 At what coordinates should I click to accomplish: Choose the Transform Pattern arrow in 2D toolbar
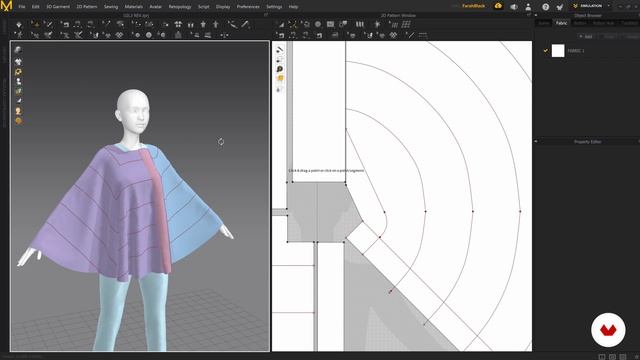point(281,24)
